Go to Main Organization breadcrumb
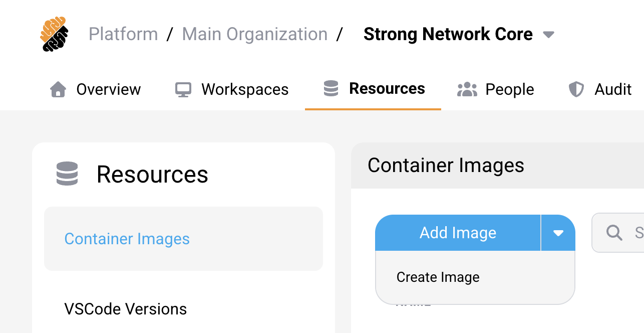644x333 pixels. 255,34
